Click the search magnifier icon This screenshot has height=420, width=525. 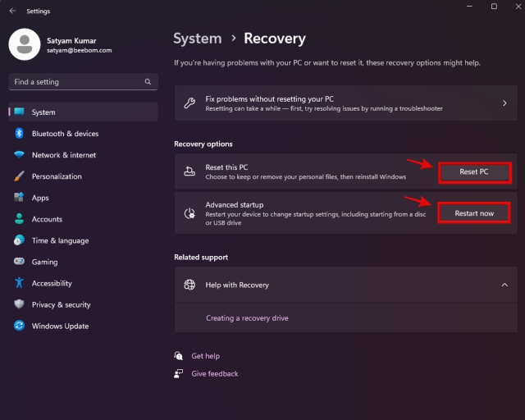tap(148, 82)
